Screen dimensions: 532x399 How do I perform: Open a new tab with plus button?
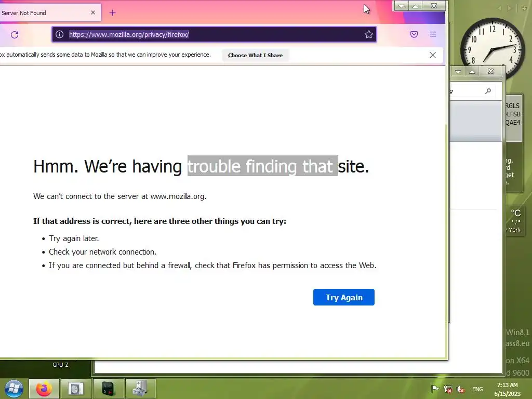tap(113, 13)
